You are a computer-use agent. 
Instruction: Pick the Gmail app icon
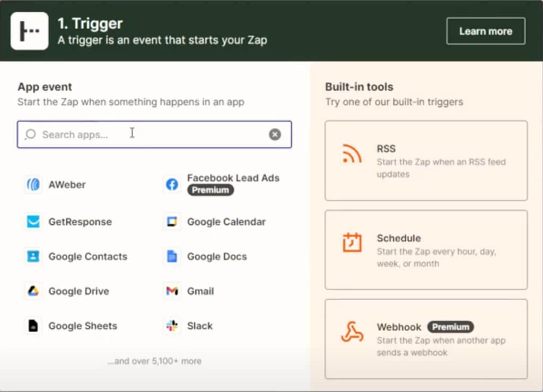click(x=171, y=291)
